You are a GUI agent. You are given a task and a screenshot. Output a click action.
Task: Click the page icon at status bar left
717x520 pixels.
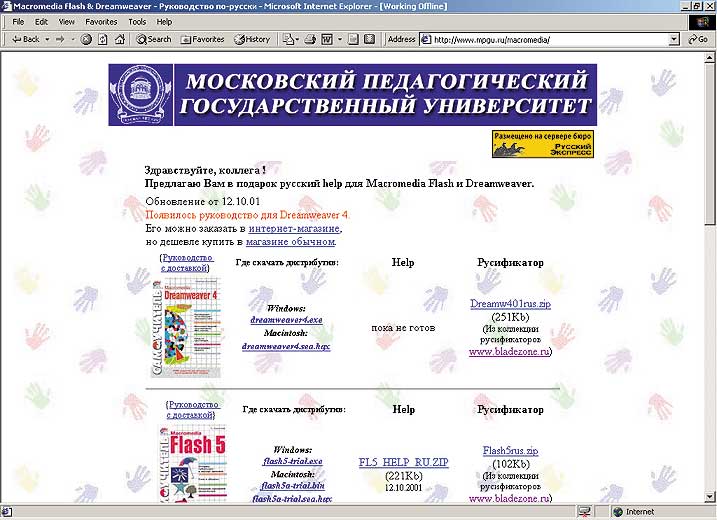point(7,512)
